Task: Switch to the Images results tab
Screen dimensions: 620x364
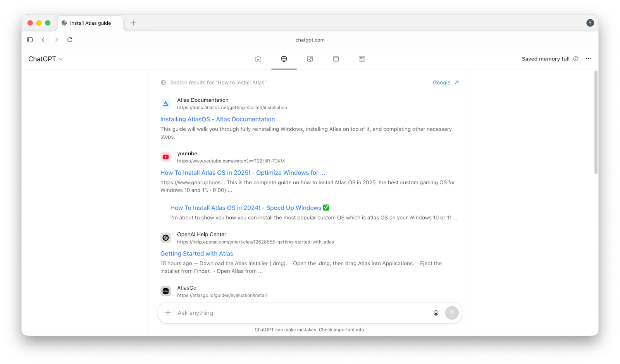Action: [x=310, y=59]
